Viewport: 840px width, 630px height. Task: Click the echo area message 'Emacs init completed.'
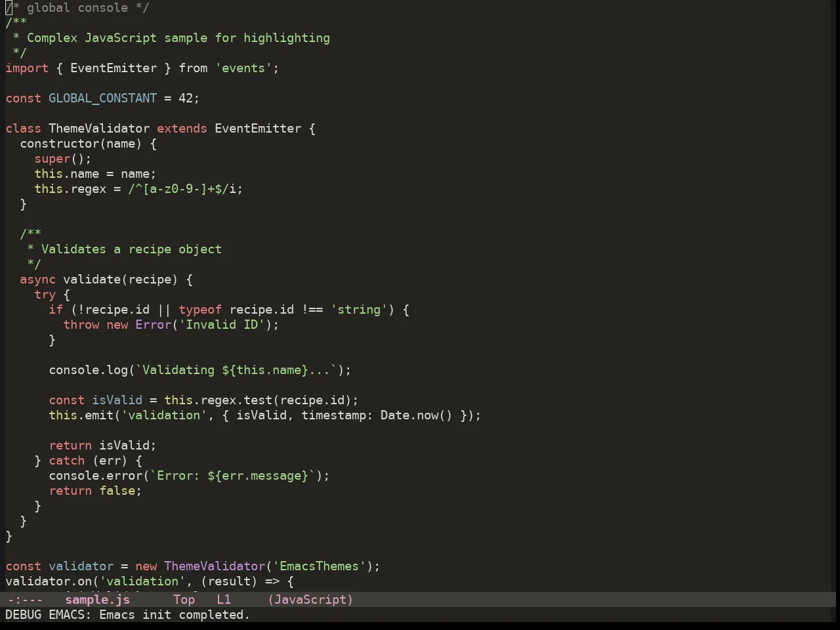coord(175,615)
